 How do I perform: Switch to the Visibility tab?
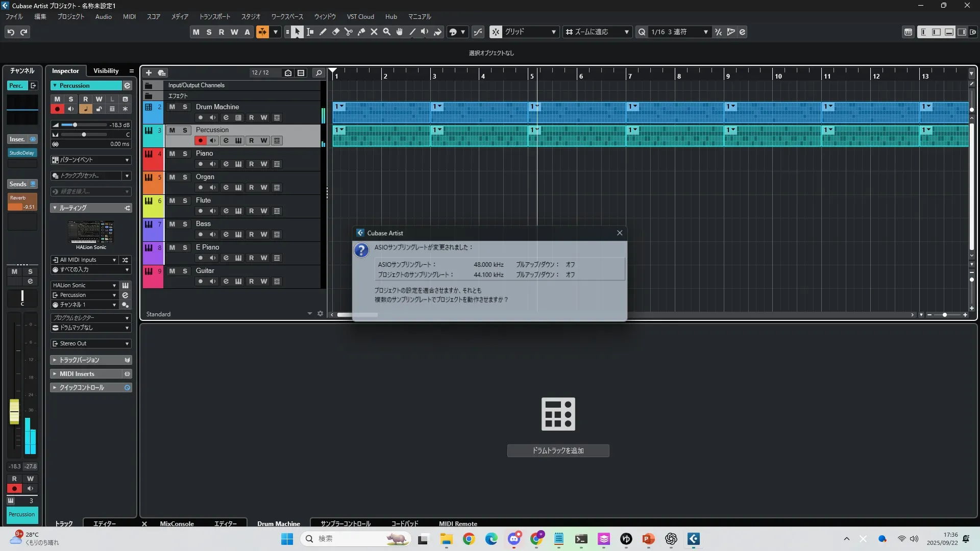click(x=106, y=71)
